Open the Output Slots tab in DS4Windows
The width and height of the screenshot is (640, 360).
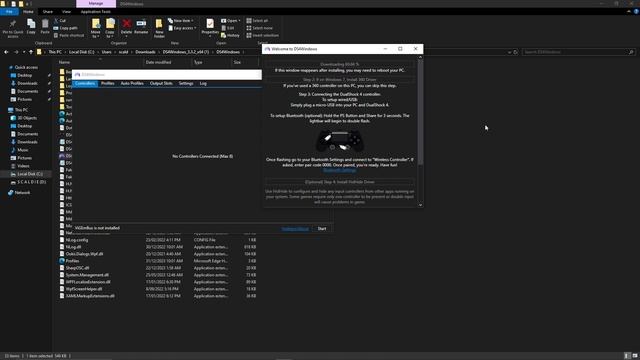click(x=161, y=83)
